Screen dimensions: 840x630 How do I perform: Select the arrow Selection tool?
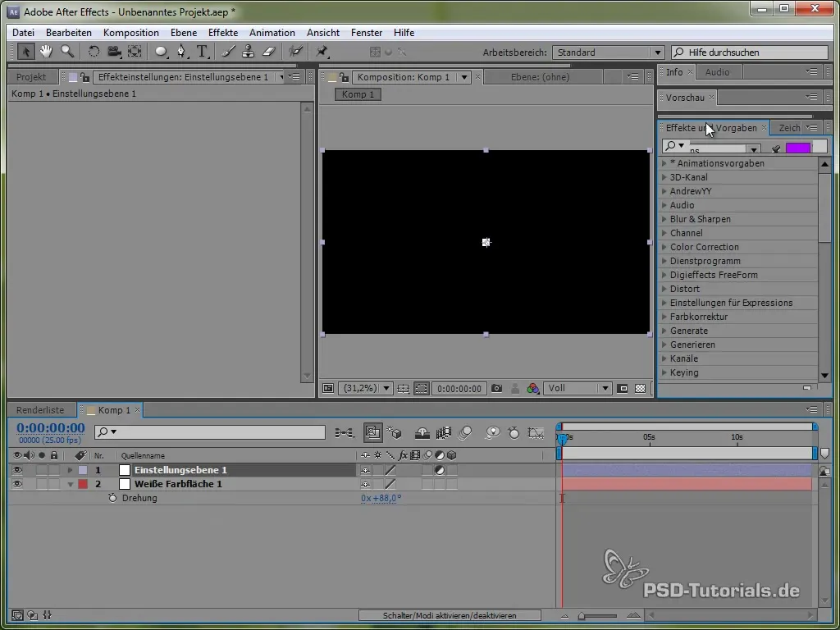click(x=25, y=52)
